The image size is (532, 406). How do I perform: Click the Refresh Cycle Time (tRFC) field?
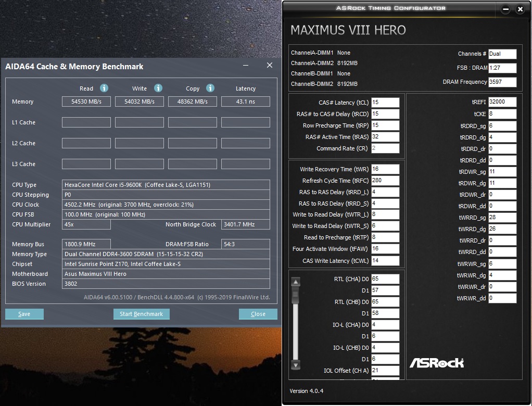point(385,181)
